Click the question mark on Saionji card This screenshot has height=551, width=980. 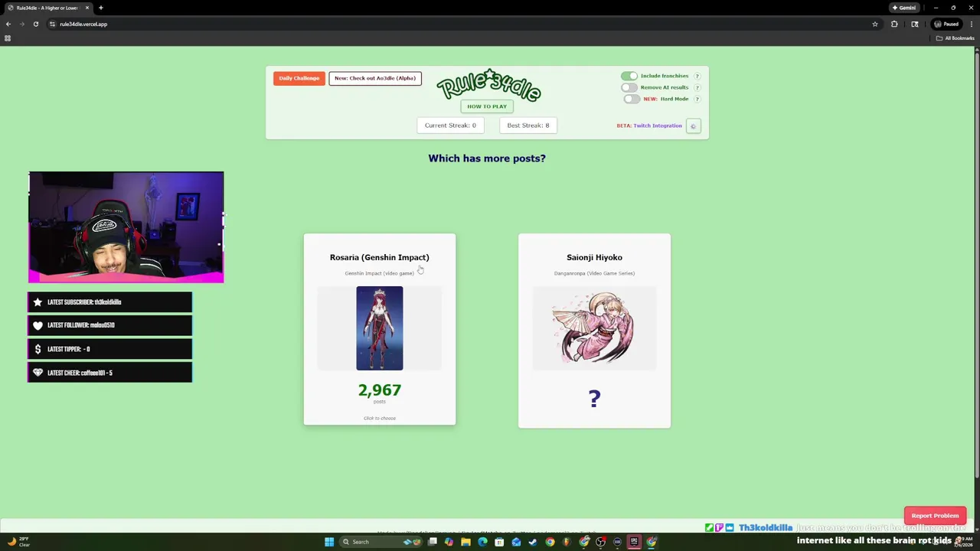(x=595, y=398)
